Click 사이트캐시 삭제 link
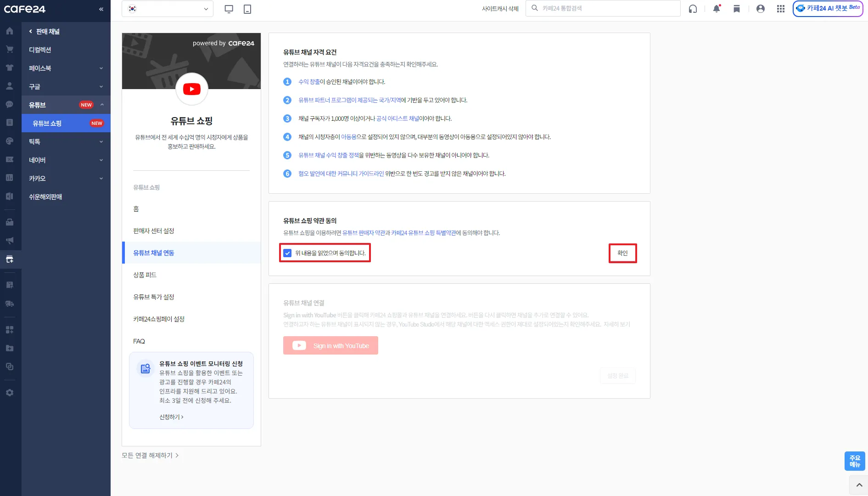The height and width of the screenshot is (496, 868). tap(500, 9)
